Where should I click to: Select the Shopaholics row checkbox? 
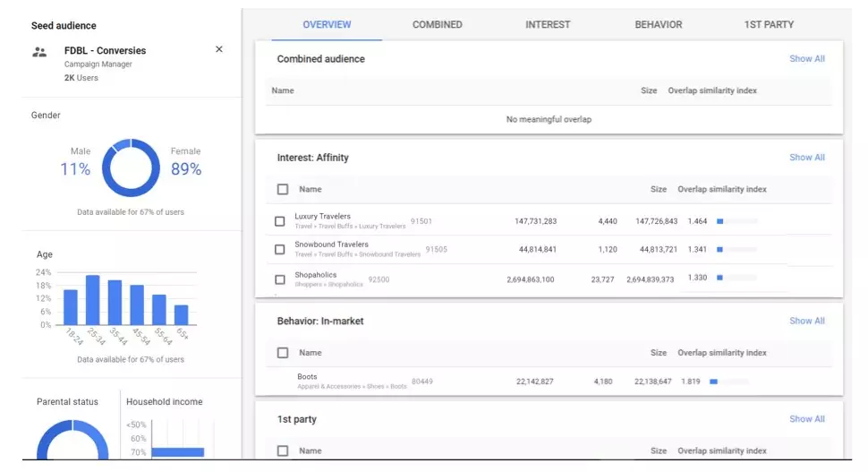pyautogui.click(x=280, y=279)
